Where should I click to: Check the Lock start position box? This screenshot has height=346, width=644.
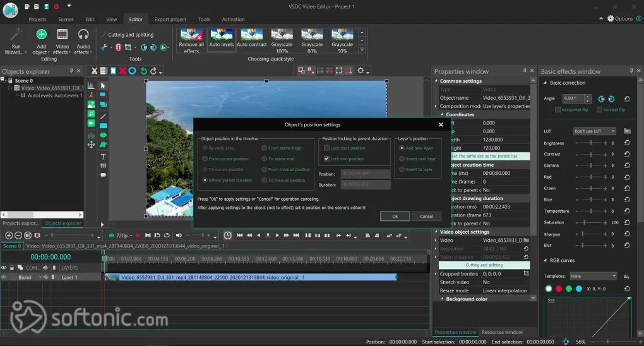pyautogui.click(x=326, y=148)
